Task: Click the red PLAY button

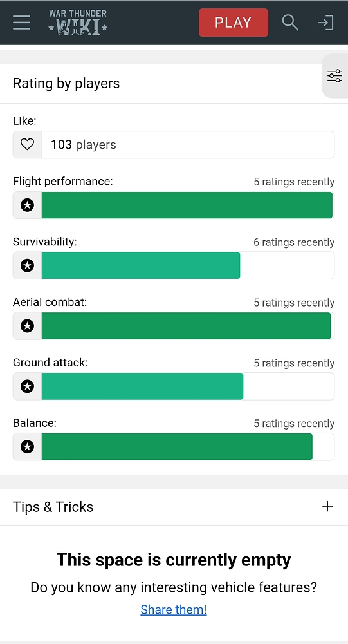Action: 234,23
